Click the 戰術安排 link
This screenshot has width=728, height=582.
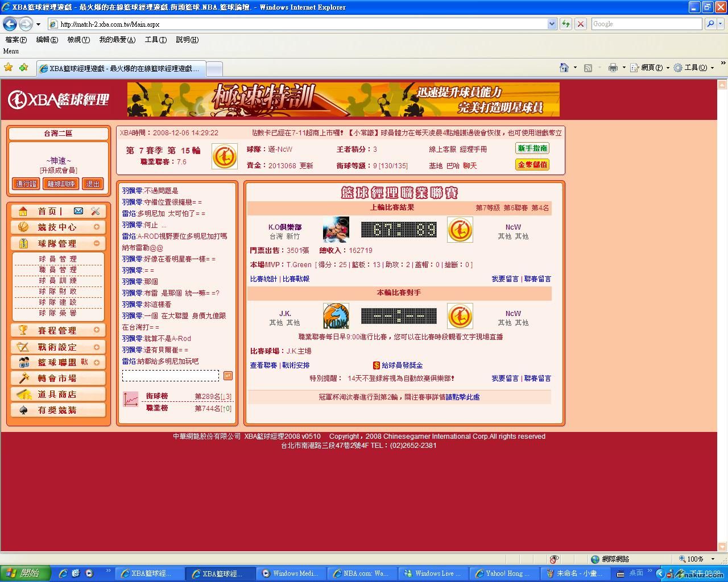(296, 365)
